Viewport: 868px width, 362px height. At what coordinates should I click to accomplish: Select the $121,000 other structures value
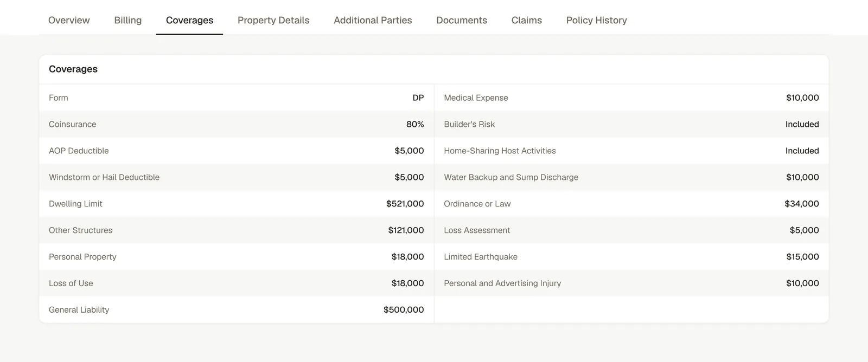406,230
